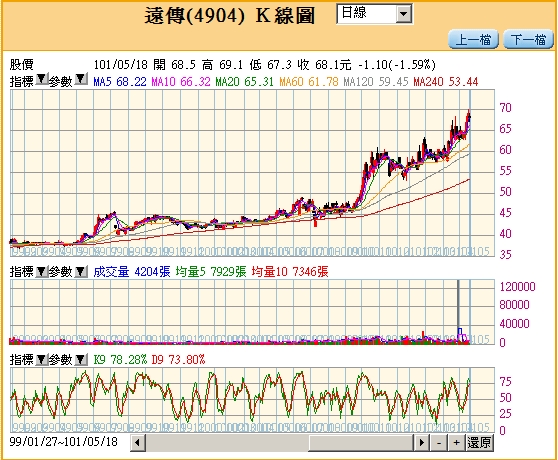Click the MA10 66.32 label
Screen dimensions: 558x460
point(181,82)
